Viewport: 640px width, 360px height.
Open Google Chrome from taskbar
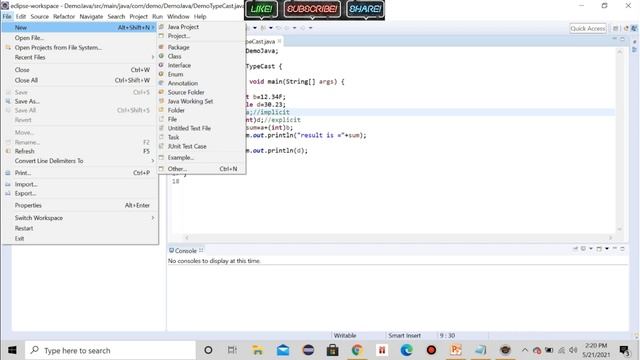[x=357, y=350]
